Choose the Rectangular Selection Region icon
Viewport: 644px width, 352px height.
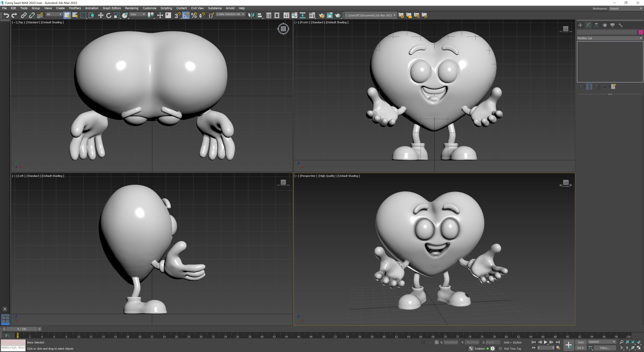[83, 15]
